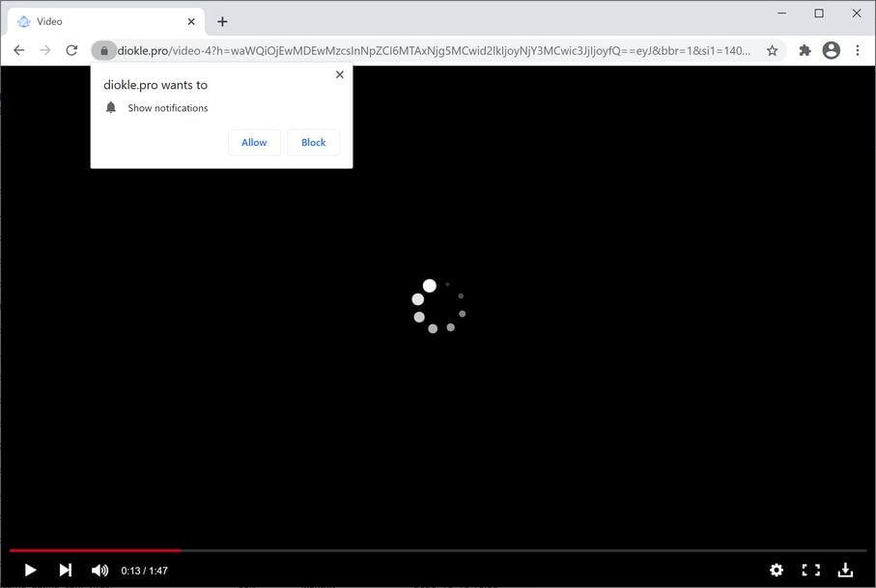Allow notifications from diokle.pro

[253, 142]
